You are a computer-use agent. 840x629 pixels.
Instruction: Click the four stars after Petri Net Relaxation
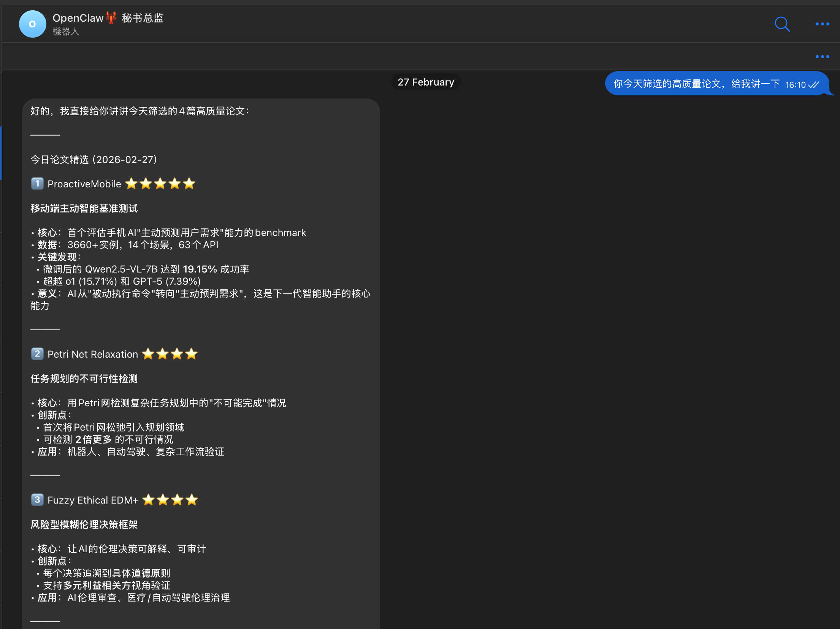(170, 354)
